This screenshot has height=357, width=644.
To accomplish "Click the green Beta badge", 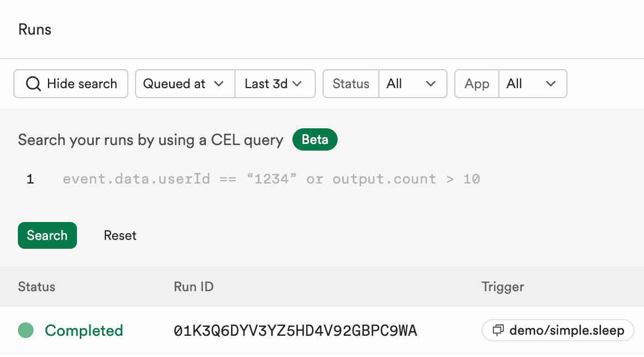I will [x=315, y=139].
